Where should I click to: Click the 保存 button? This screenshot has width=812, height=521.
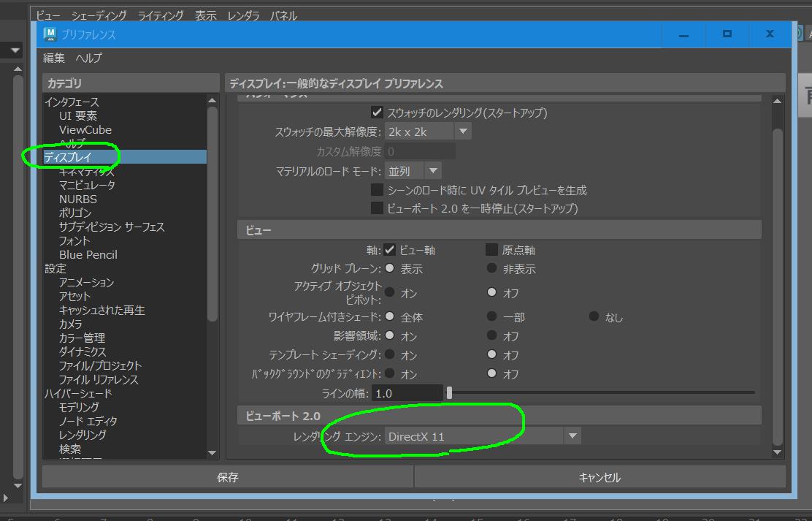point(227,477)
